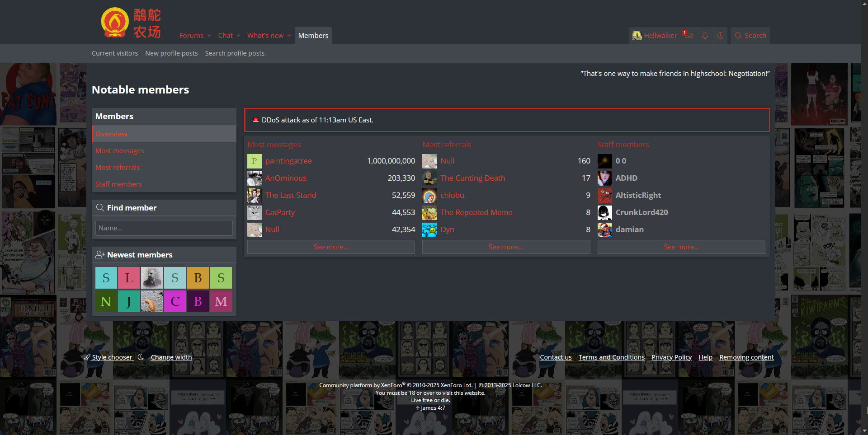This screenshot has width=868, height=435.
Task: Select the pink L newest member avatar
Action: tap(129, 278)
